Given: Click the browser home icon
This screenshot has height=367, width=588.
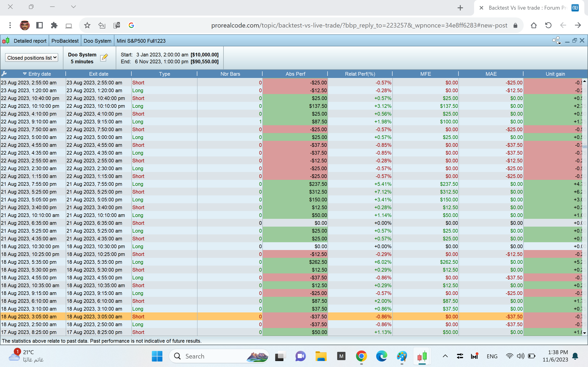Looking at the screenshot, I should (534, 25).
